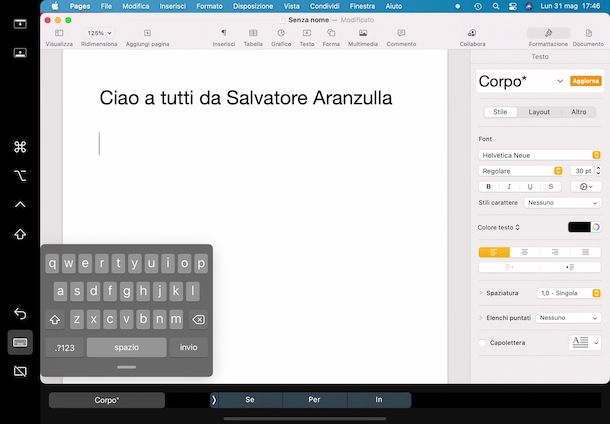This screenshot has height=424, width=610.
Task: Click the black text color swatch
Action: point(579,227)
